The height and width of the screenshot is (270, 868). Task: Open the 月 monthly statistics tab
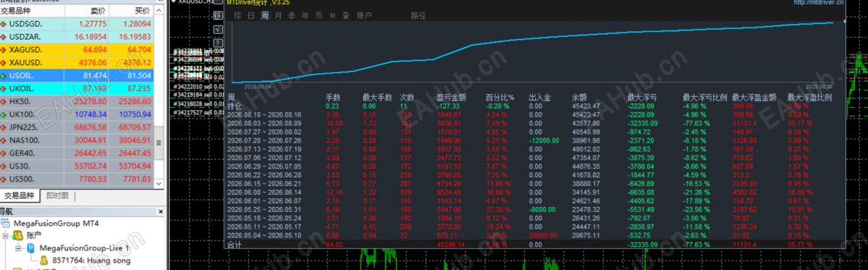[x=278, y=15]
